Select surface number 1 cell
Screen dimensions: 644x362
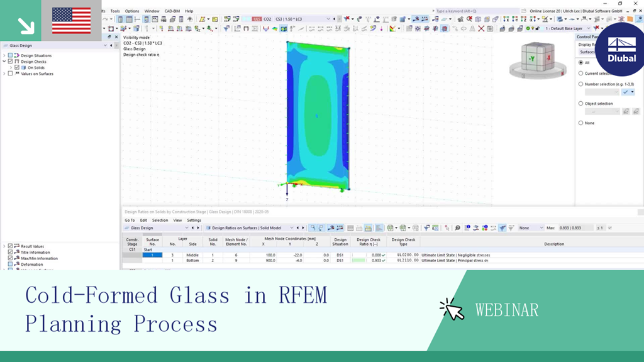152,255
